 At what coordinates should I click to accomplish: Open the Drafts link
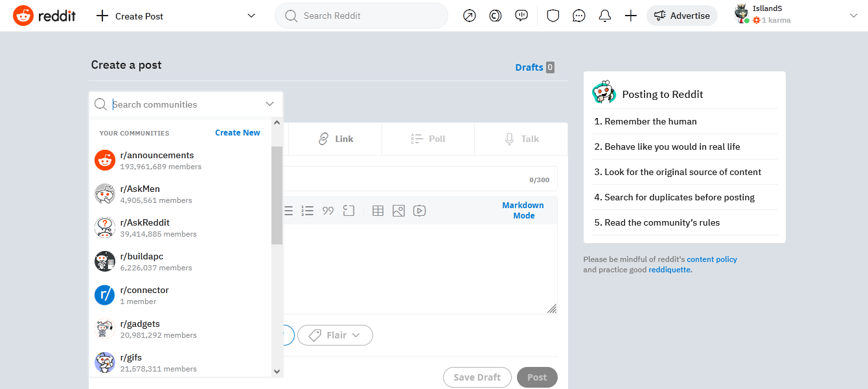pyautogui.click(x=529, y=67)
